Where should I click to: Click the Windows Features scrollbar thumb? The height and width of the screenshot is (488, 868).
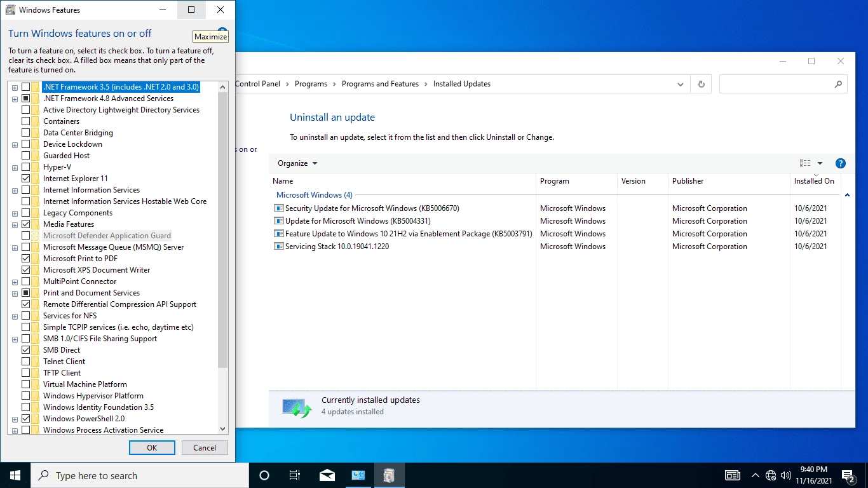pos(222,229)
